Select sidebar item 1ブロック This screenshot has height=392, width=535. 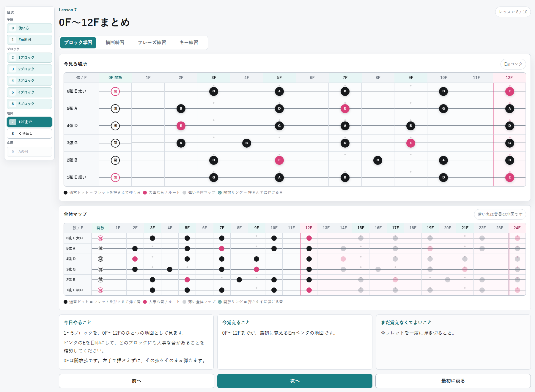point(29,58)
